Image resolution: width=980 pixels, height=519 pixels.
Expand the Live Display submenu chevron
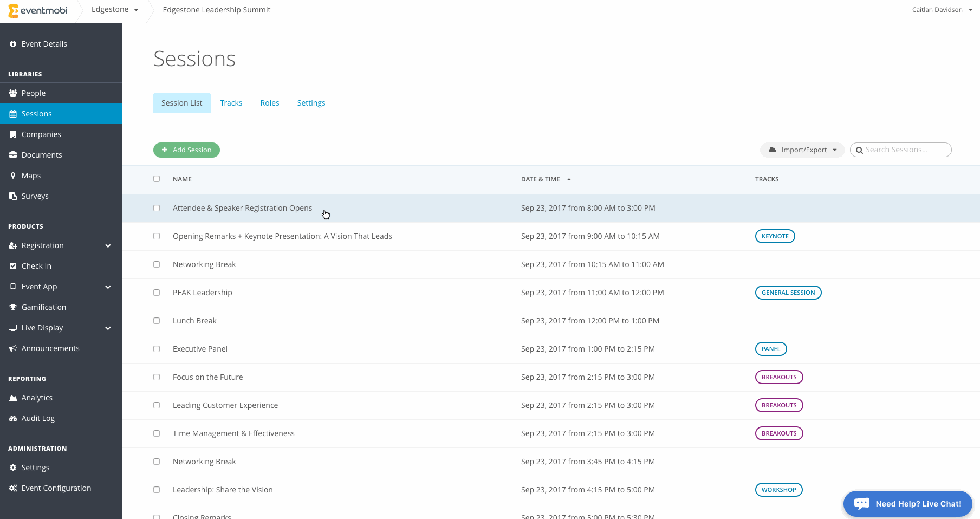click(108, 328)
